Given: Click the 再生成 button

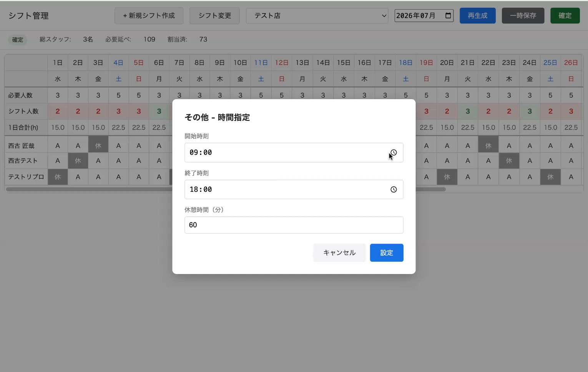Looking at the screenshot, I should [478, 15].
